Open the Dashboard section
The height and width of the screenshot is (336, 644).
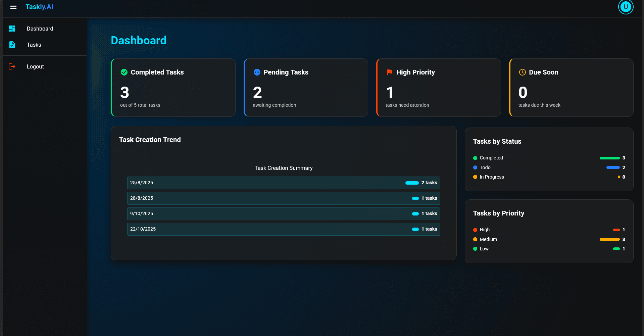point(40,29)
